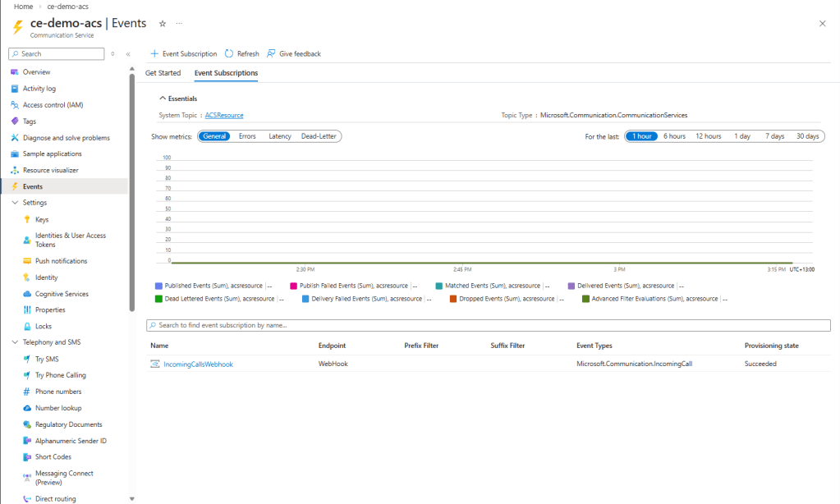The image size is (840, 504).
Task: Select the Tags icon in sidebar
Action: (x=14, y=121)
